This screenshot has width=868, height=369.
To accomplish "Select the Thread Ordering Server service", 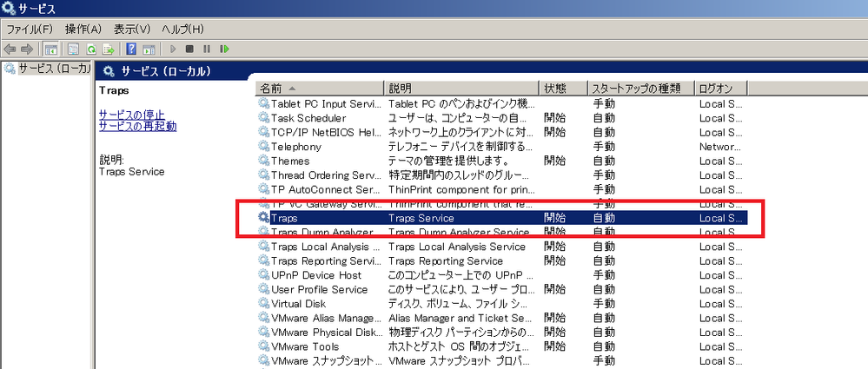I will (327, 175).
